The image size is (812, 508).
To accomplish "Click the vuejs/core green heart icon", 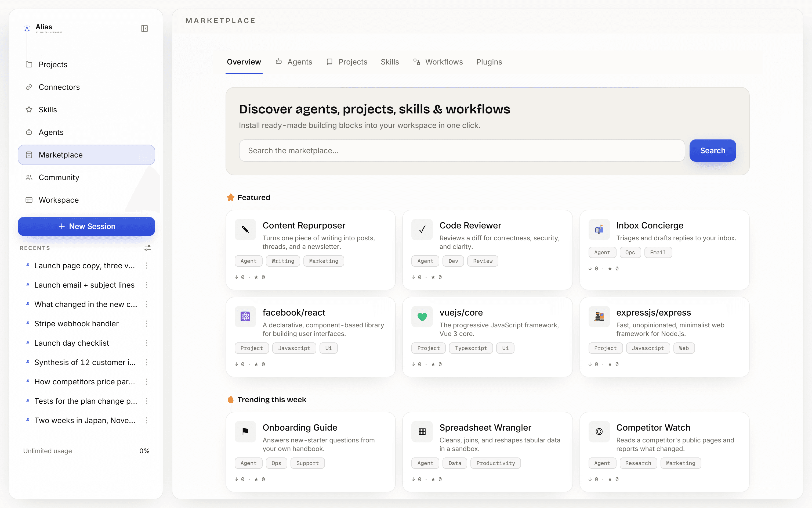I will click(x=422, y=317).
